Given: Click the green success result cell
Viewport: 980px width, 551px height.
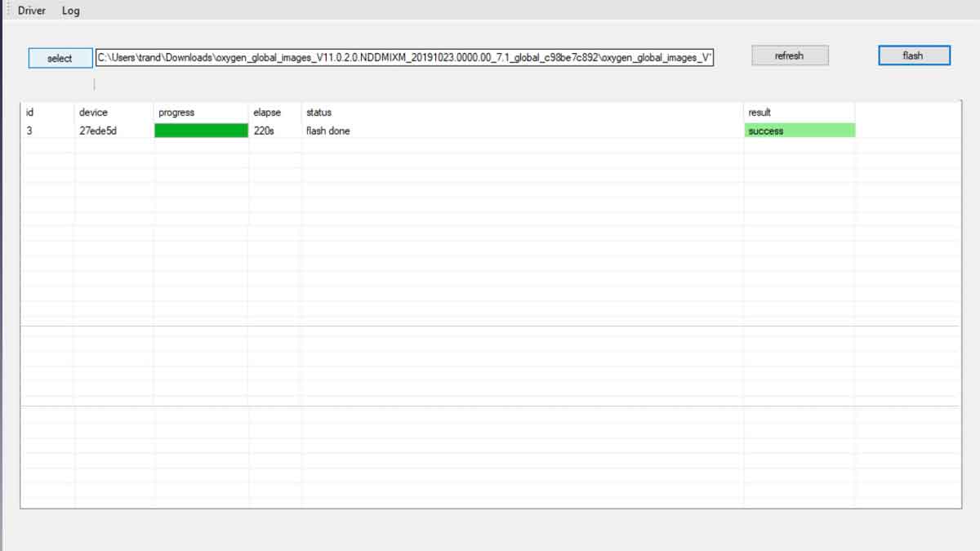Looking at the screenshot, I should pos(800,131).
